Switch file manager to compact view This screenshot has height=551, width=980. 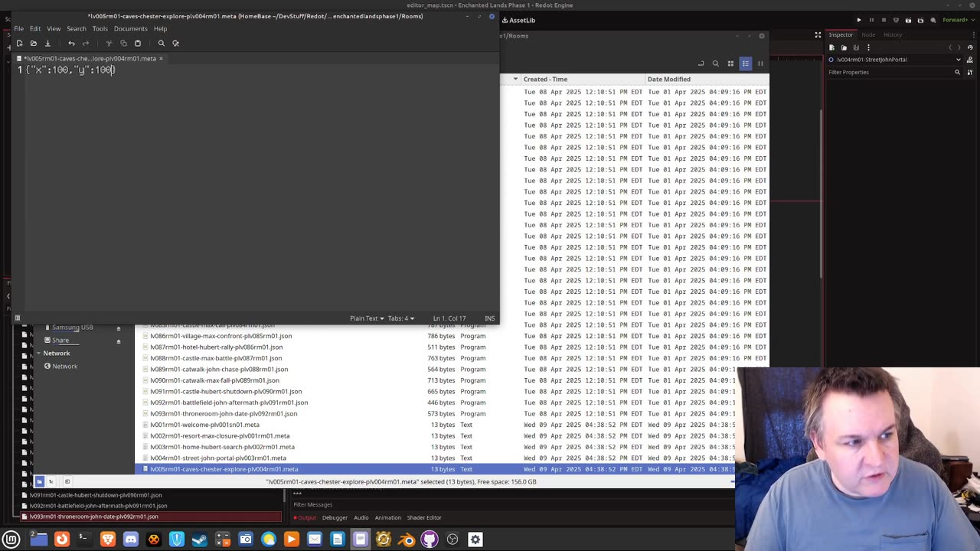coord(760,64)
